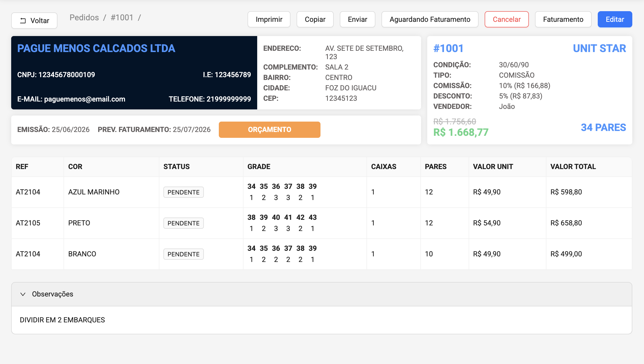
Task: Open the Faturamento button
Action: [563, 19]
